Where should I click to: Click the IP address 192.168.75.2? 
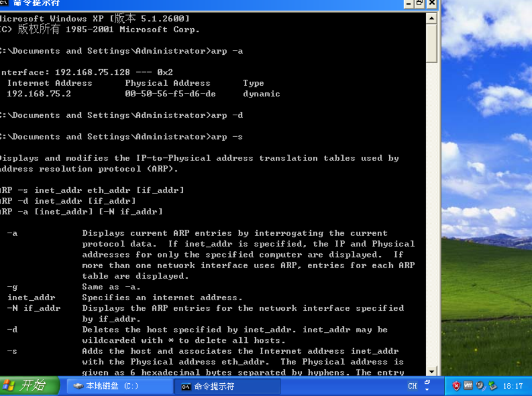click(x=39, y=94)
